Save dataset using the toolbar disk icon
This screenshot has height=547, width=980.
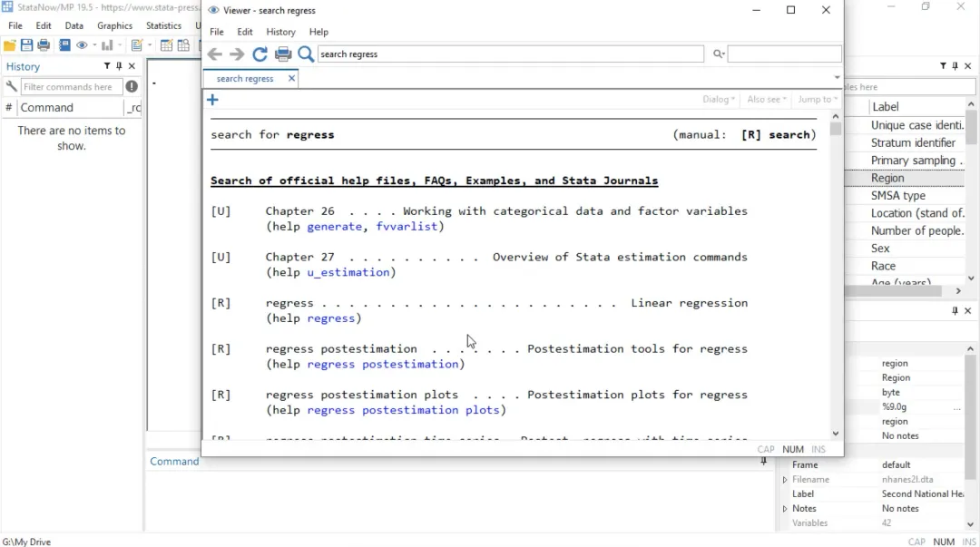26,45
